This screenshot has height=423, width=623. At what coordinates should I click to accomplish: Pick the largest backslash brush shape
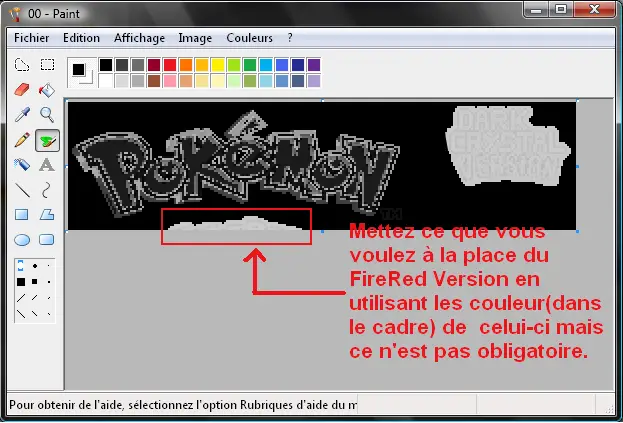pyautogui.click(x=21, y=314)
